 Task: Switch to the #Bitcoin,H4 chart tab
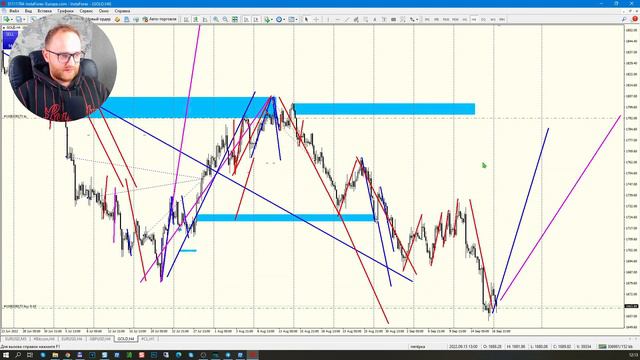44,339
